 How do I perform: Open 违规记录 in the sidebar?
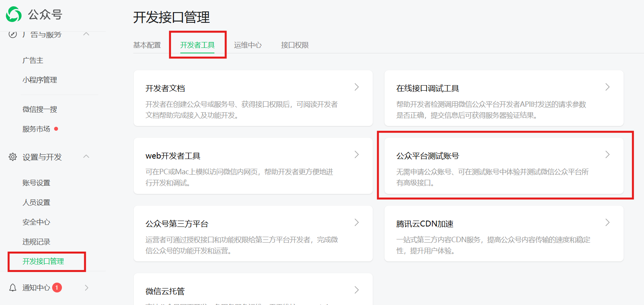(36, 242)
